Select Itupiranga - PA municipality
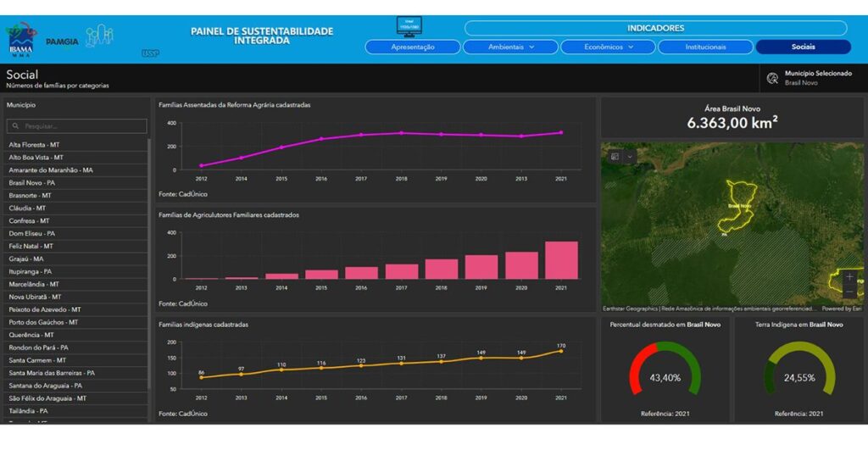The height and width of the screenshot is (456, 868). pos(75,272)
